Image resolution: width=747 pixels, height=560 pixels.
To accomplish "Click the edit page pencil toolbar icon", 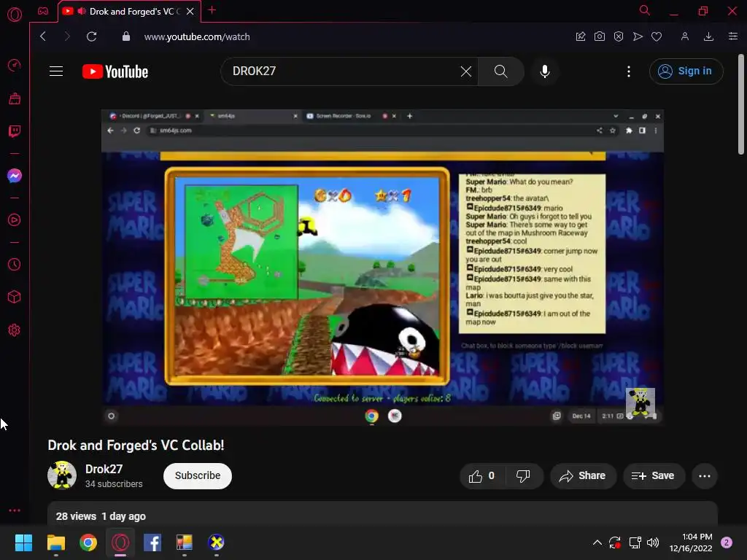I will [x=580, y=36].
